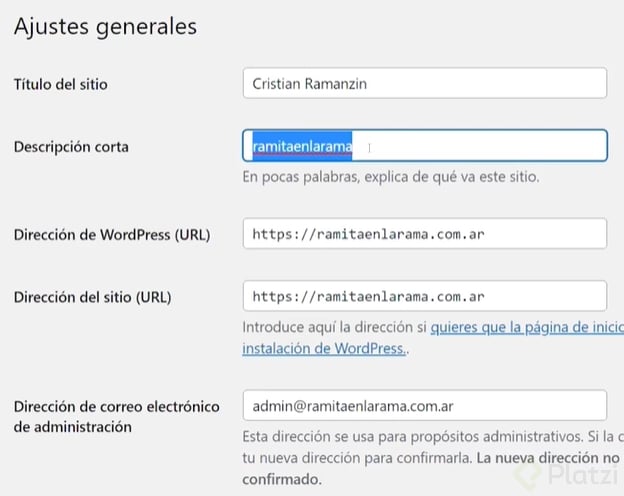Click the Dirección del sitio (URL) field
624x496 pixels.
click(x=424, y=296)
